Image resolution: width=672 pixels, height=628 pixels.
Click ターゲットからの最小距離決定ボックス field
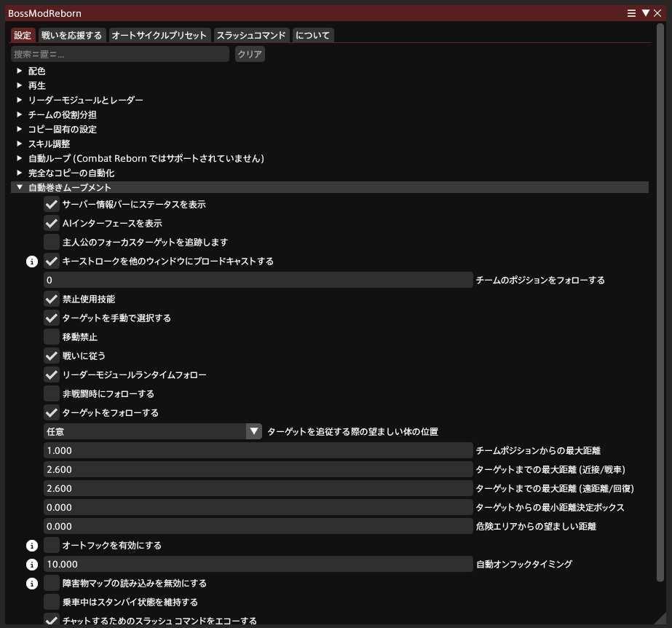(x=258, y=507)
